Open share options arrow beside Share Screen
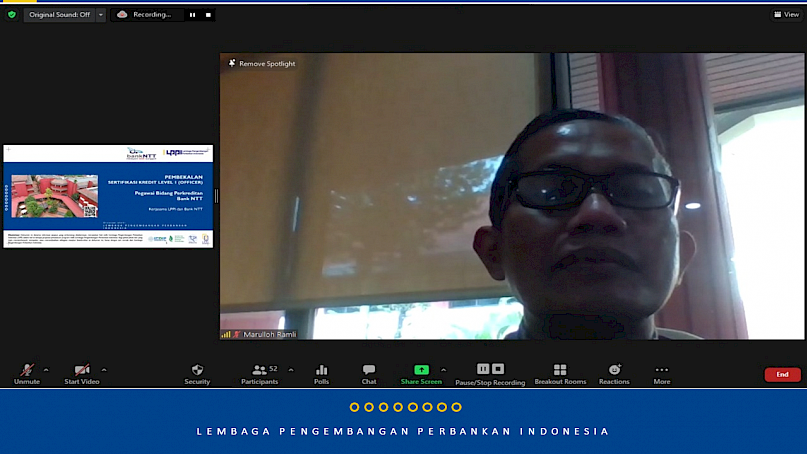807x454 pixels. pyautogui.click(x=444, y=370)
